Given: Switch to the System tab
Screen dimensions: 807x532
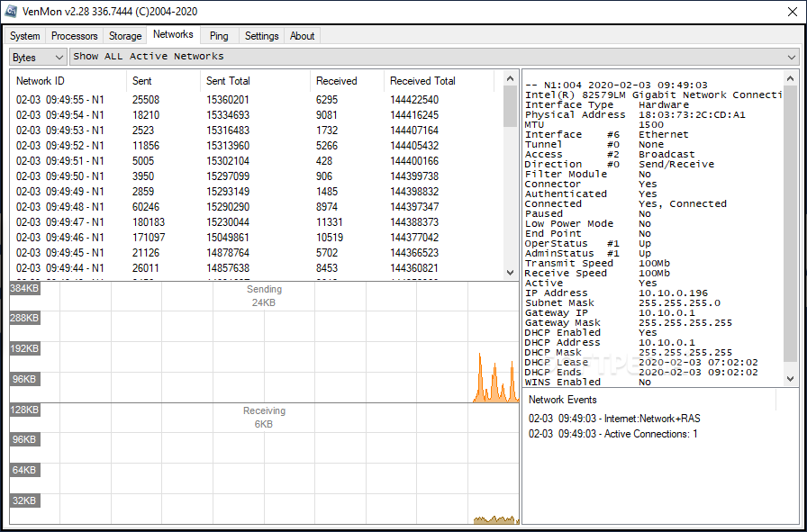Looking at the screenshot, I should [24, 36].
